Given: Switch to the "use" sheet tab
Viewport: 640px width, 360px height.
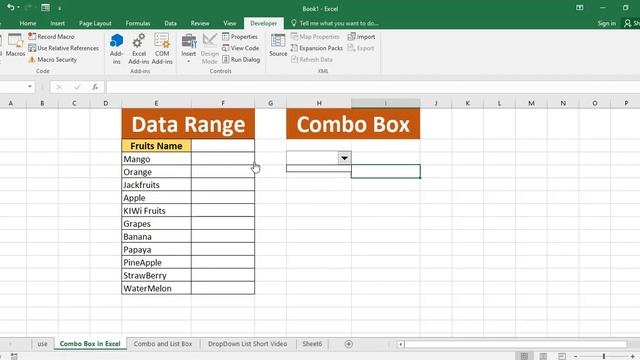Looking at the screenshot, I should 42,344.
